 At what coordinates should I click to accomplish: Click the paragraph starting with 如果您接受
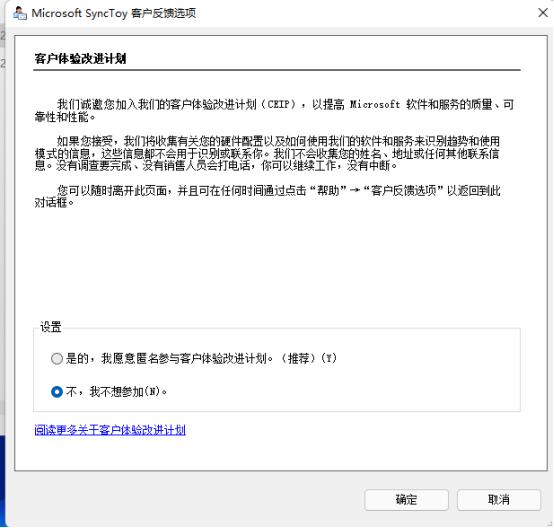click(267, 153)
